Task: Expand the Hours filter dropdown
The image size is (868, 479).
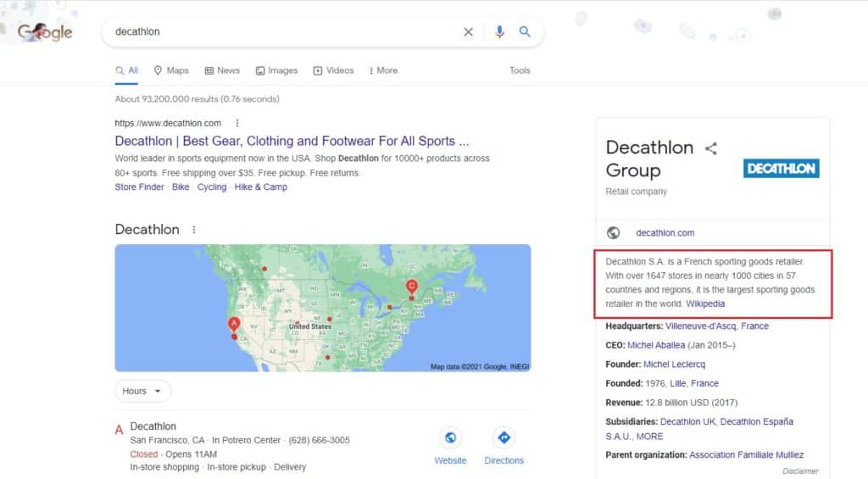Action: pos(142,391)
